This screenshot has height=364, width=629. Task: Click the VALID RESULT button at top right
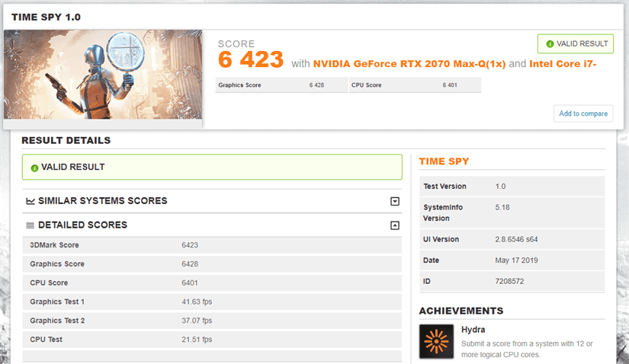click(575, 43)
